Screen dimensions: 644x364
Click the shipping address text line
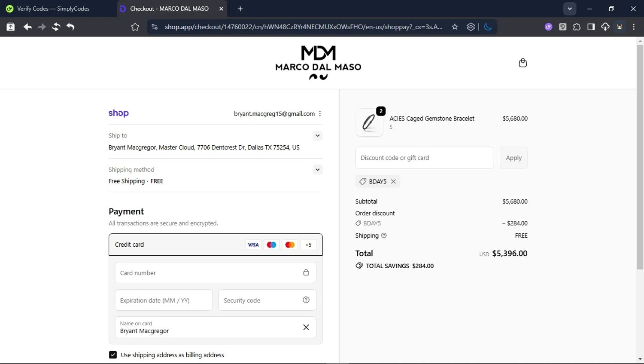[x=204, y=147]
